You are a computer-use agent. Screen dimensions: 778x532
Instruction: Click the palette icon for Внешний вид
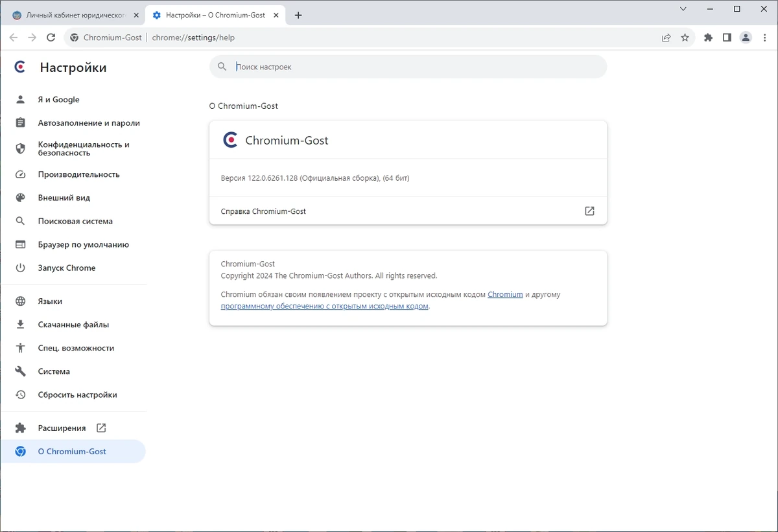[20, 198]
